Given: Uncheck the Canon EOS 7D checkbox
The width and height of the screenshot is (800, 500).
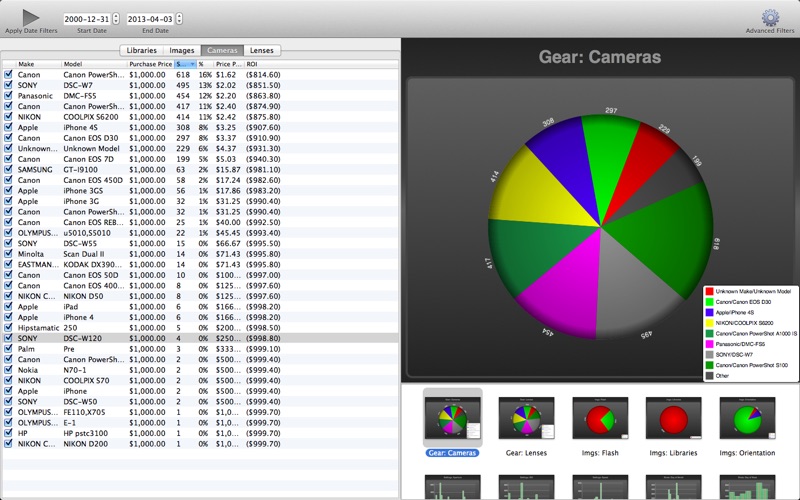Looking at the screenshot, I should click(8, 159).
